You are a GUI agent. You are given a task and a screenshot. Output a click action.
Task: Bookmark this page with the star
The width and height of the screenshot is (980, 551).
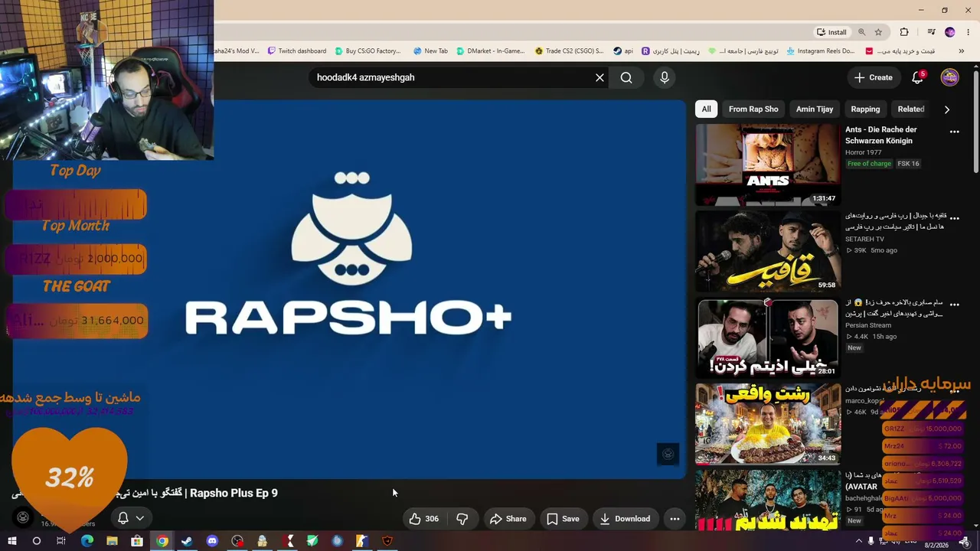878,32
